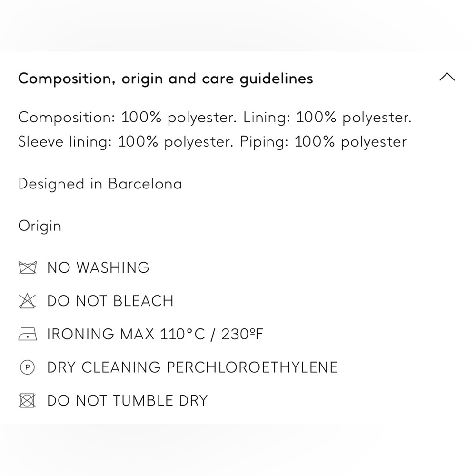Select the Composition, origin and care guidelines heading
This screenshot has width=476, height=476.
[166, 79]
